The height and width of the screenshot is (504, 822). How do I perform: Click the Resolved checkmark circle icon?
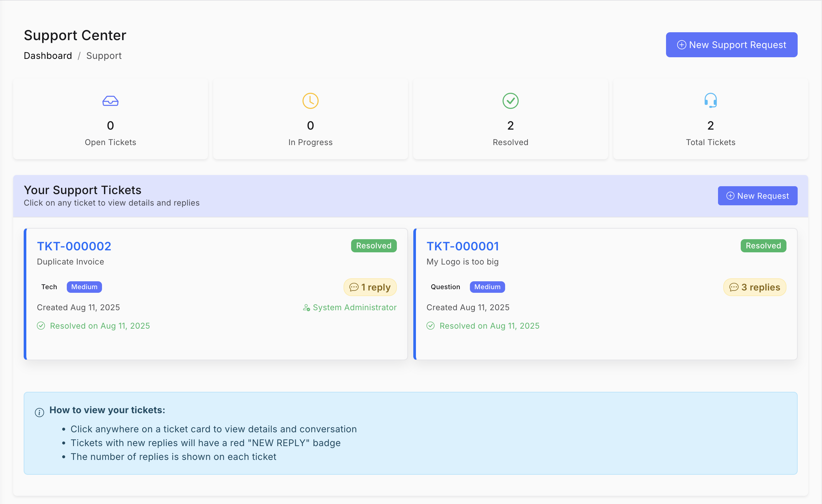510,101
